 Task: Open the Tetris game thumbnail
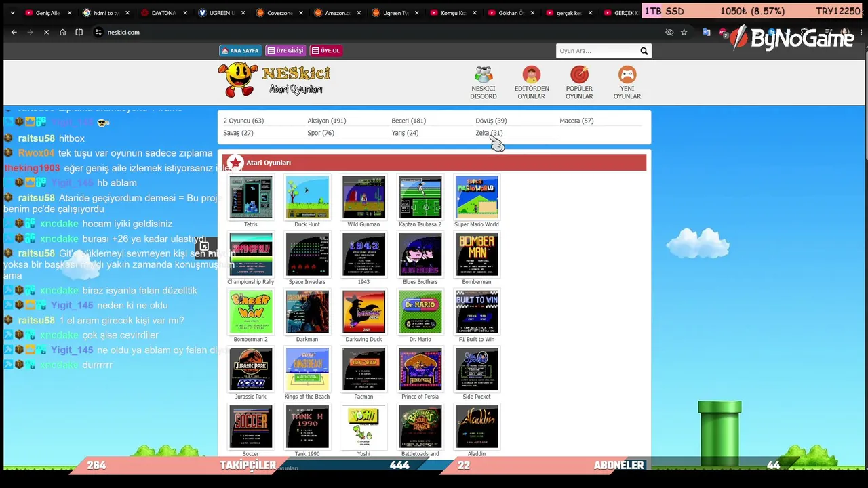tap(251, 197)
